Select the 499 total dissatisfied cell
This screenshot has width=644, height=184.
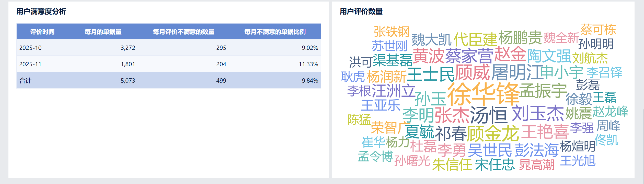click(x=221, y=81)
